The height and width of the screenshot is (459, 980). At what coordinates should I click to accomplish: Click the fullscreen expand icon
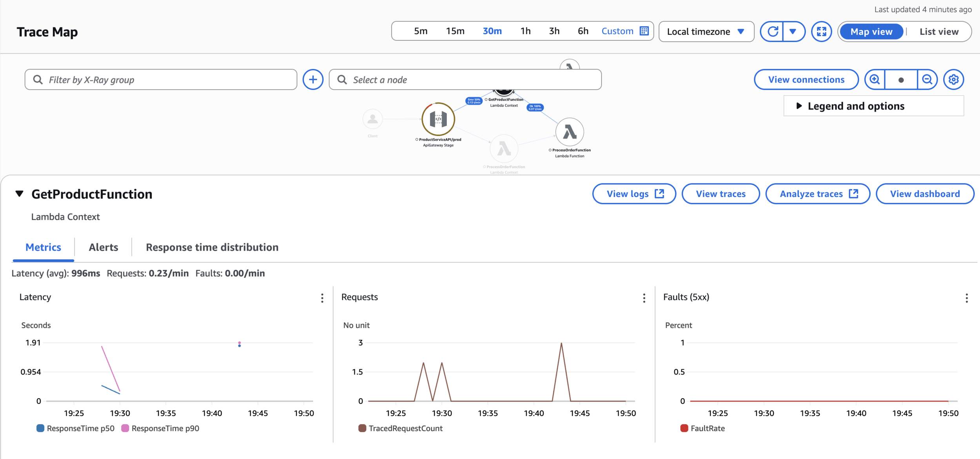(x=821, y=32)
